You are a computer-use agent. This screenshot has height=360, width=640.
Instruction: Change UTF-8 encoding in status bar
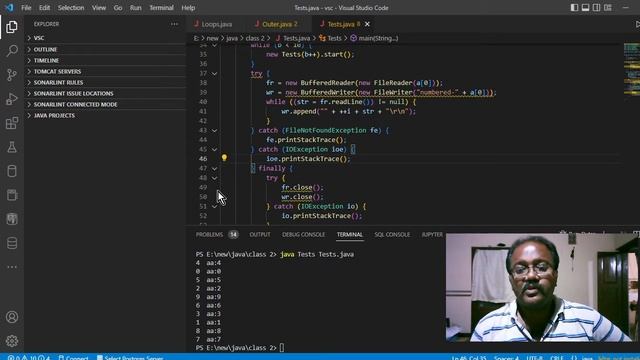pyautogui.click(x=534, y=358)
